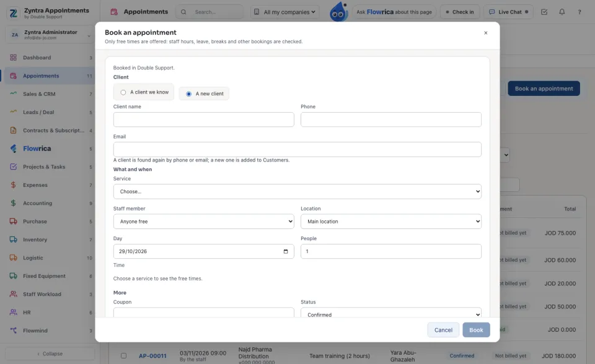Viewport: 595px width, 364px height.
Task: Click the Staff Workload people icon
Action: click(13, 294)
